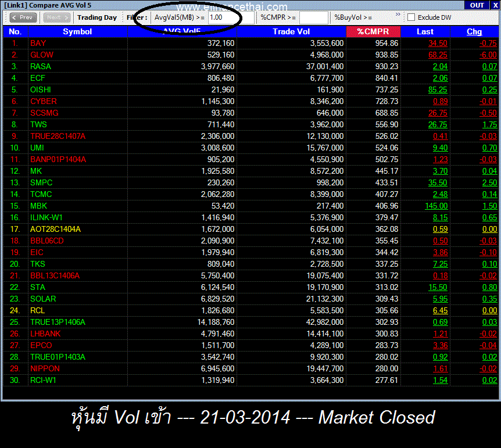
Task: Click TWS change value 1.75
Action: point(489,124)
